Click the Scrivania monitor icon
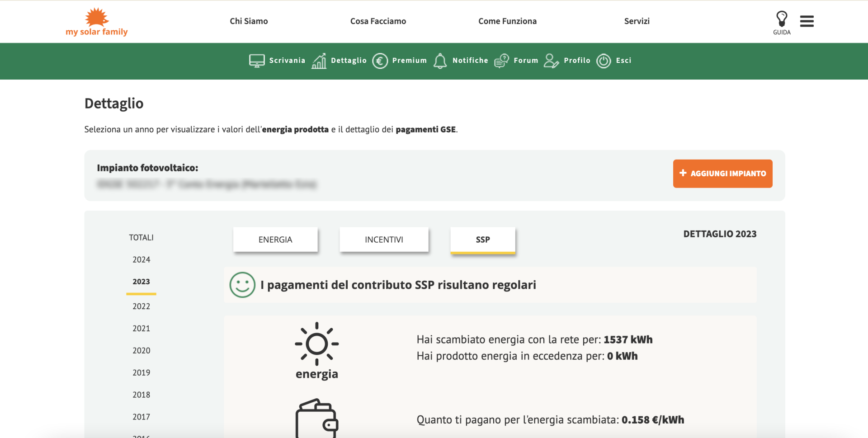868x438 pixels. pos(257,61)
